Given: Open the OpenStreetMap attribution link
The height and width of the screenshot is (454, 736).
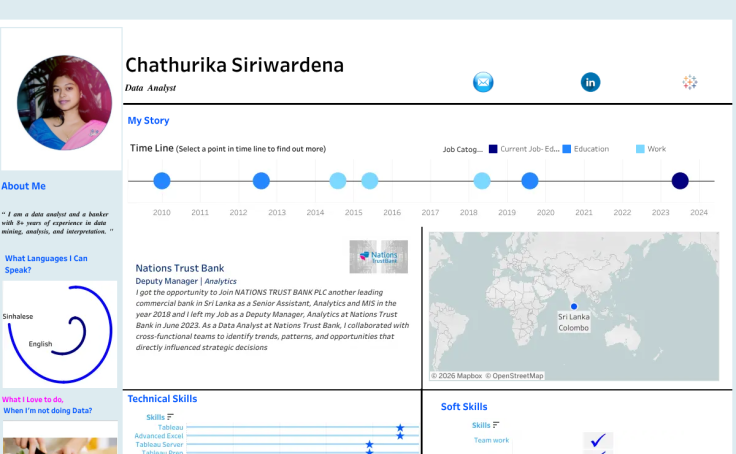Looking at the screenshot, I should pyautogui.click(x=514, y=376).
